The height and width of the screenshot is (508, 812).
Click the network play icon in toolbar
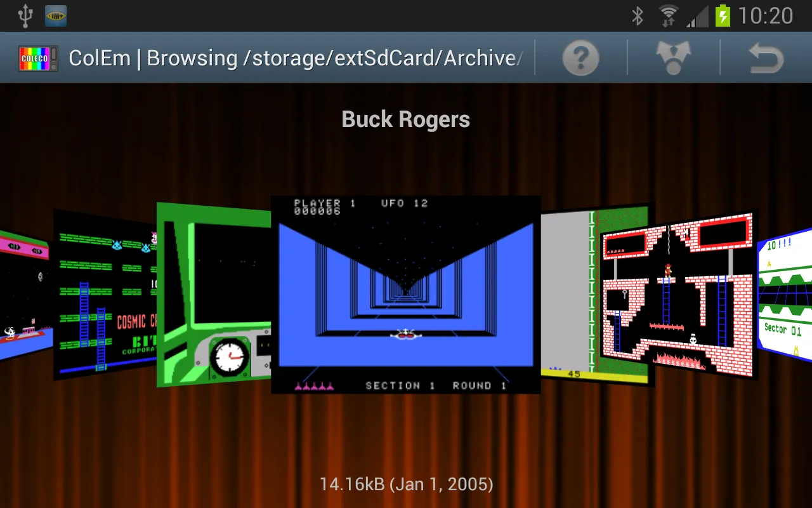pyautogui.click(x=673, y=58)
